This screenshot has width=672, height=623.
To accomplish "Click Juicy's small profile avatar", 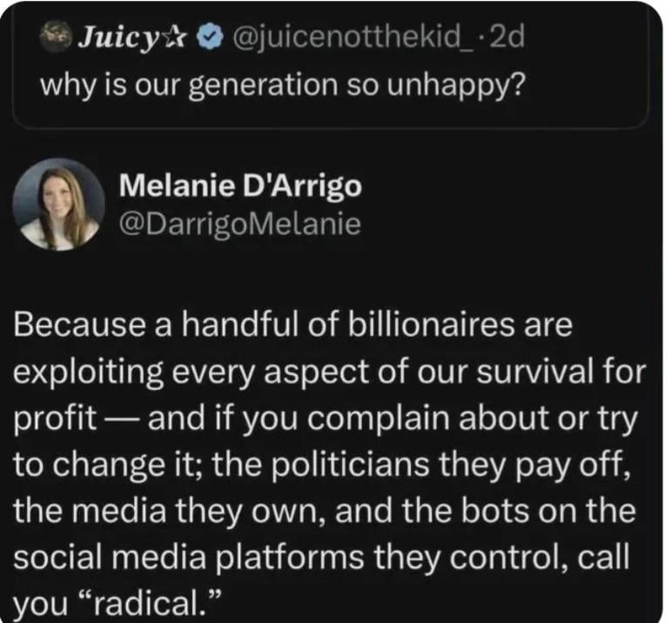I will click(58, 38).
